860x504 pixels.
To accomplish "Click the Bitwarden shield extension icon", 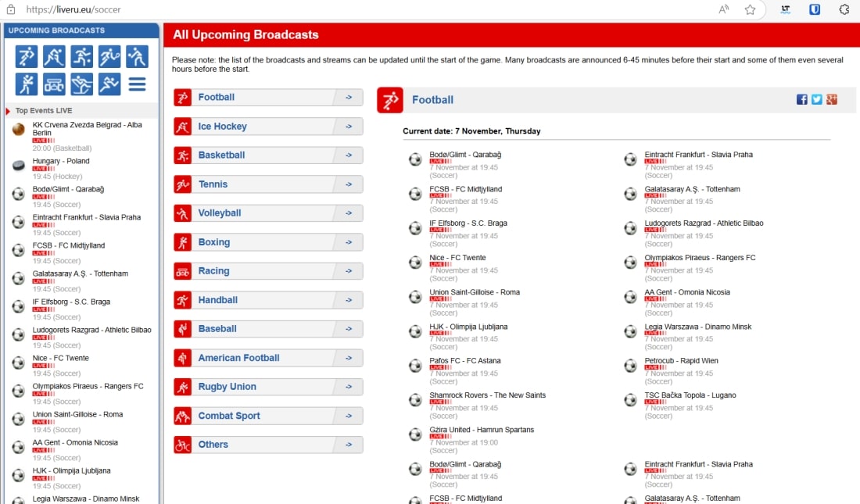I will coord(815,9).
